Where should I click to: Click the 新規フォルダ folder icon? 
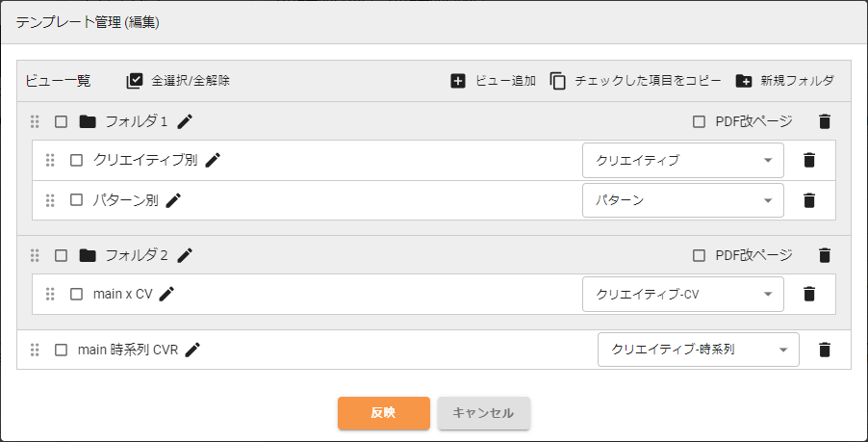click(x=744, y=82)
